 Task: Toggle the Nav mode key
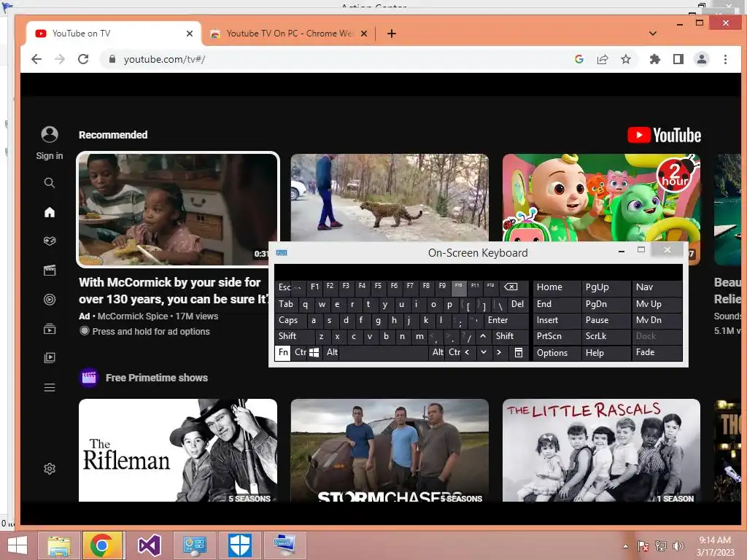[x=657, y=287]
